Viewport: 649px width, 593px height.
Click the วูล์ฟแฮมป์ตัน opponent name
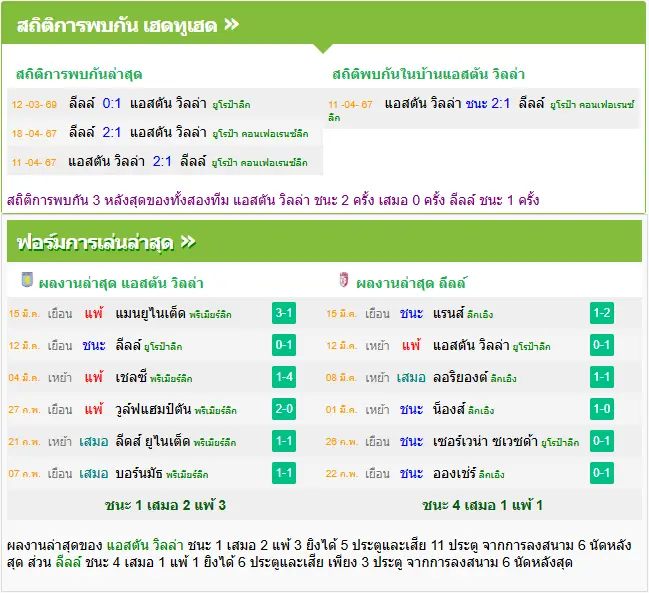click(153, 409)
